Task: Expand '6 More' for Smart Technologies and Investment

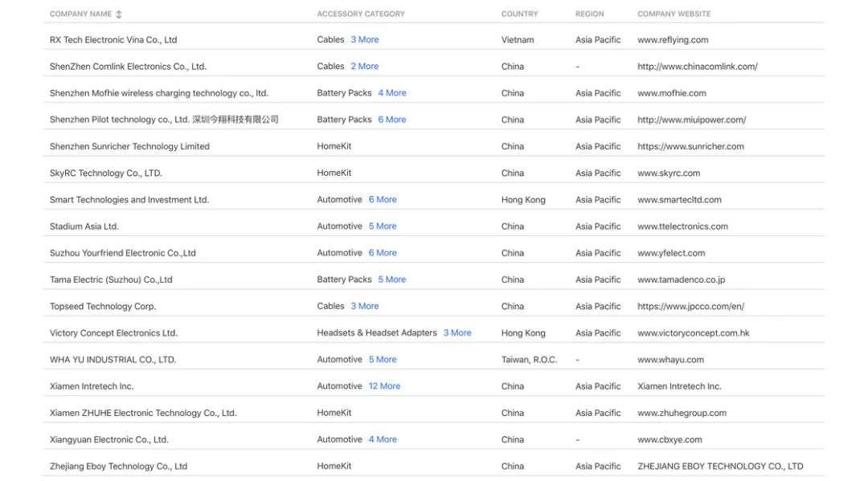Action: (x=383, y=200)
